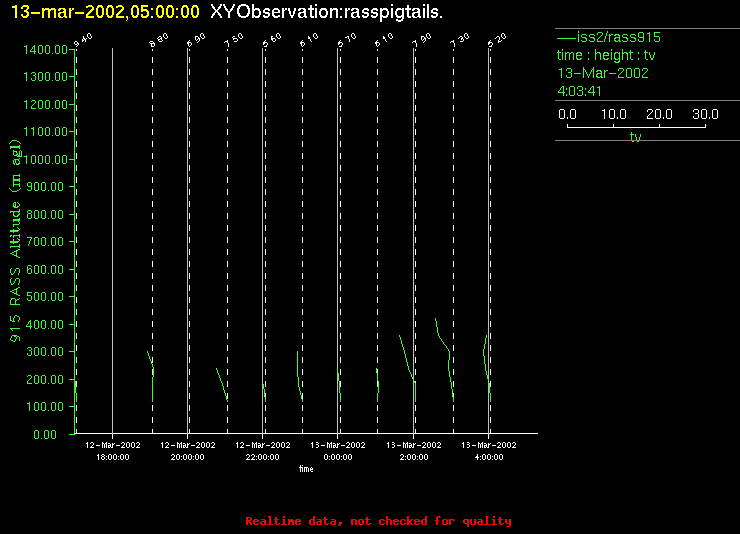Click the '0.0' tv scale value

pyautogui.click(x=567, y=114)
